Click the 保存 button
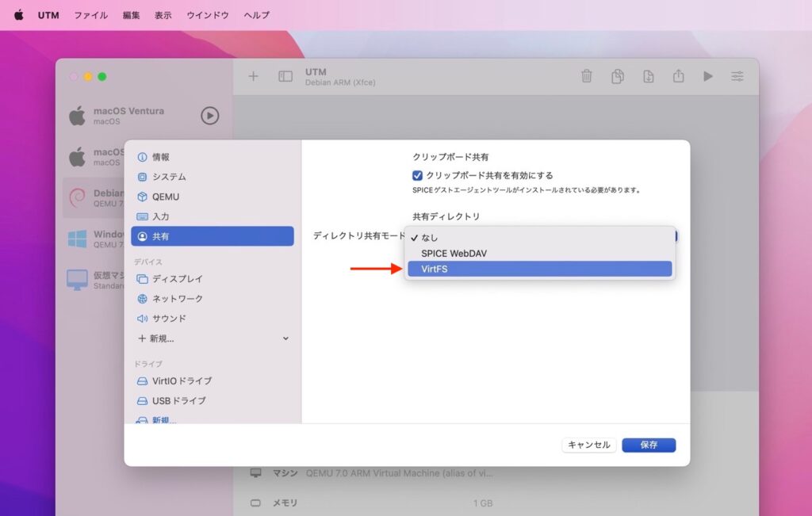812x516 pixels. pyautogui.click(x=649, y=445)
